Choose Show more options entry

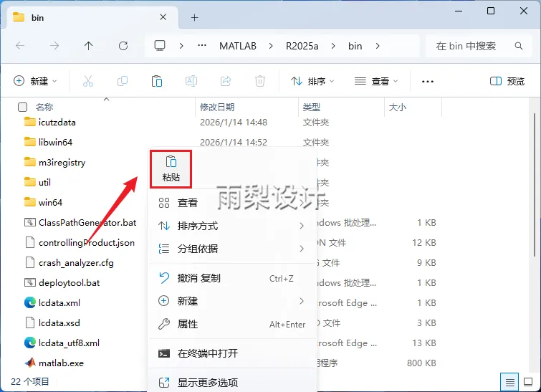pos(233,383)
